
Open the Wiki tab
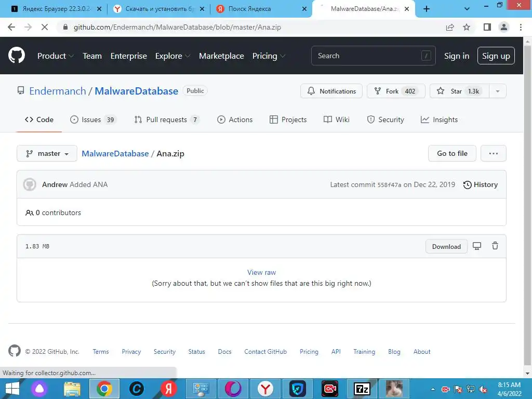337,119
